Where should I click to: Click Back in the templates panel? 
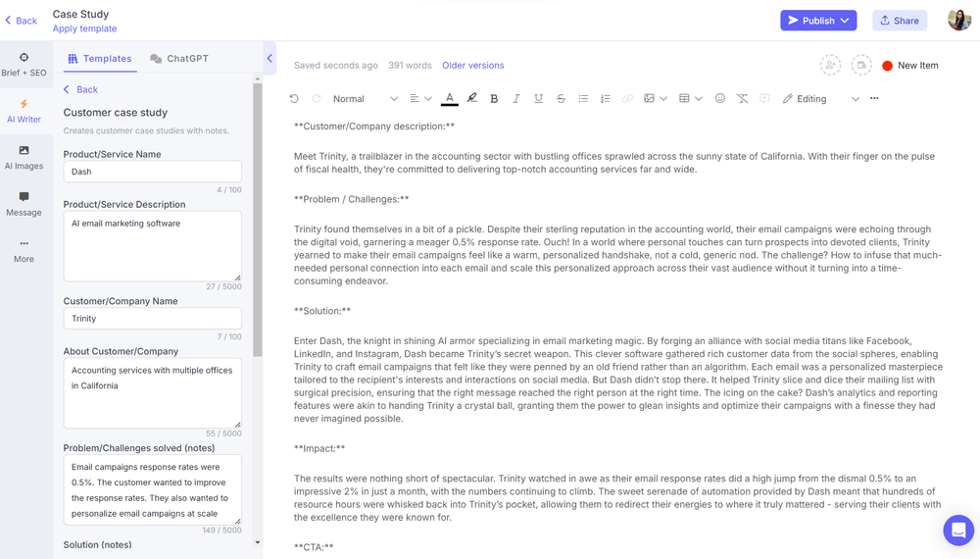[80, 89]
